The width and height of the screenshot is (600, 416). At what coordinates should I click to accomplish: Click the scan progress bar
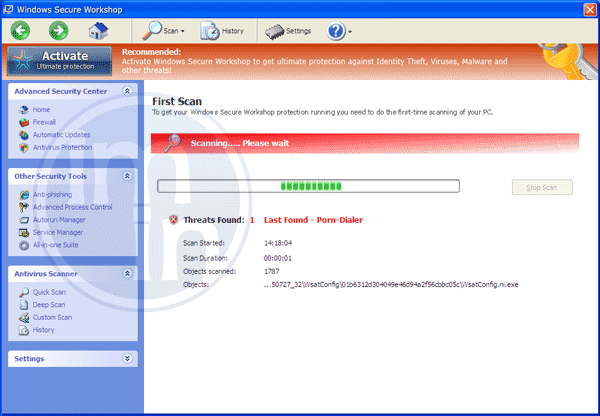308,186
